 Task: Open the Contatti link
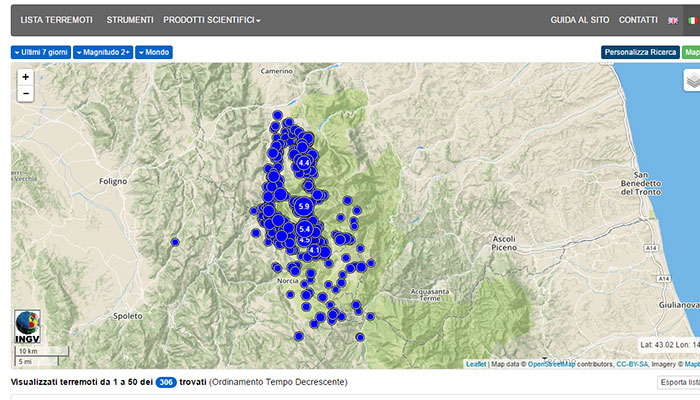click(x=638, y=20)
